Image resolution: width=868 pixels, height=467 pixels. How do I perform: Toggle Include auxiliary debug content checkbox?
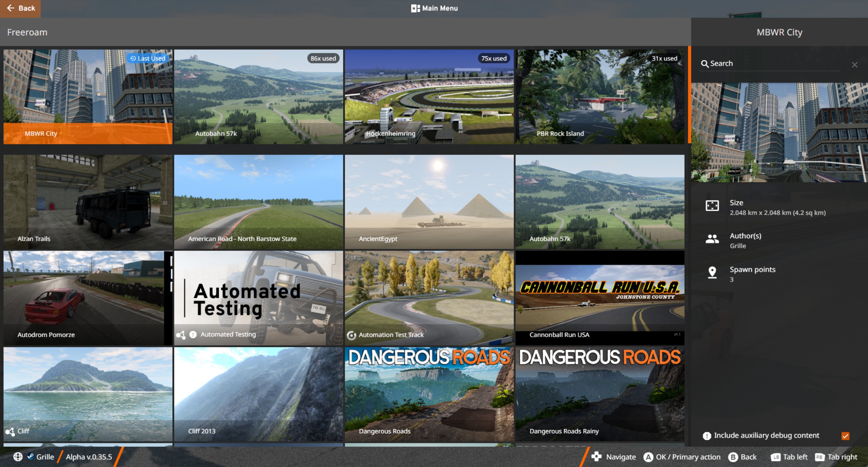[845, 436]
